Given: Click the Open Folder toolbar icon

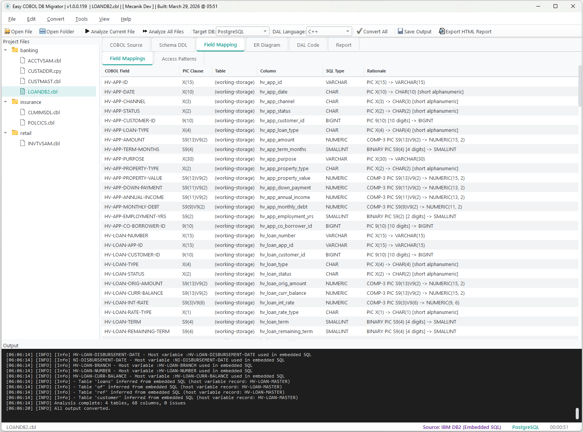Looking at the screenshot, I should [x=42, y=32].
